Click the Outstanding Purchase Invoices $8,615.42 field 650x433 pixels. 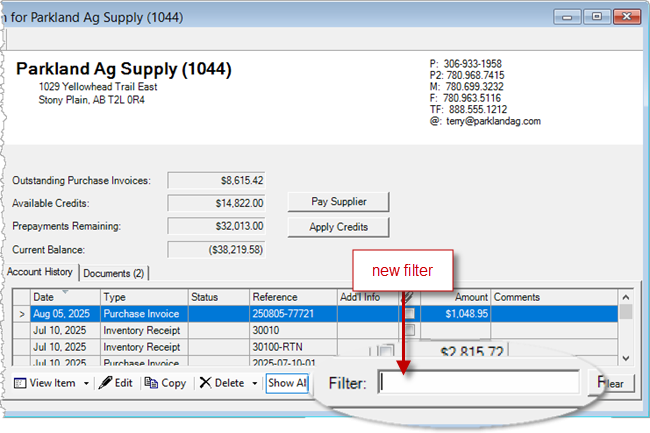(216, 181)
